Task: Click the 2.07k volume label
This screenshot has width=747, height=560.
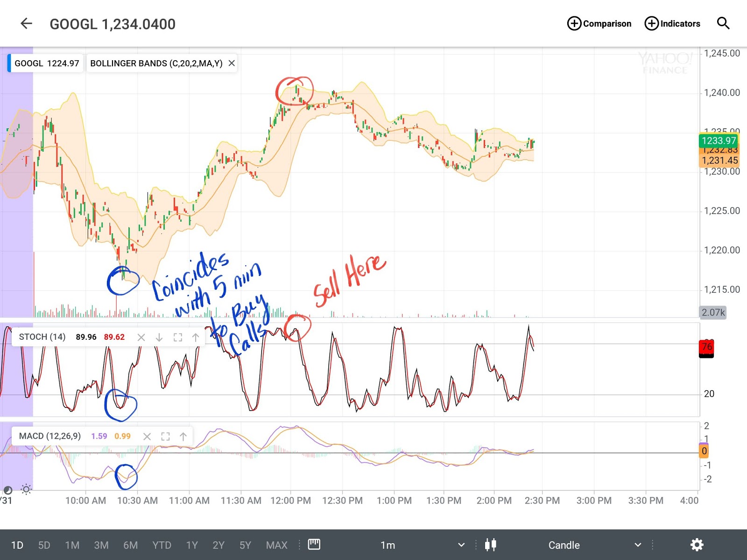Action: (713, 312)
